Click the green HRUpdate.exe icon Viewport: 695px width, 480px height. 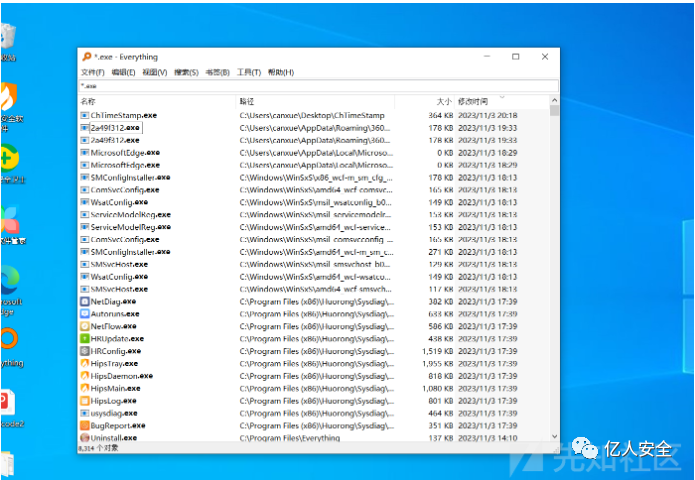[85, 339]
